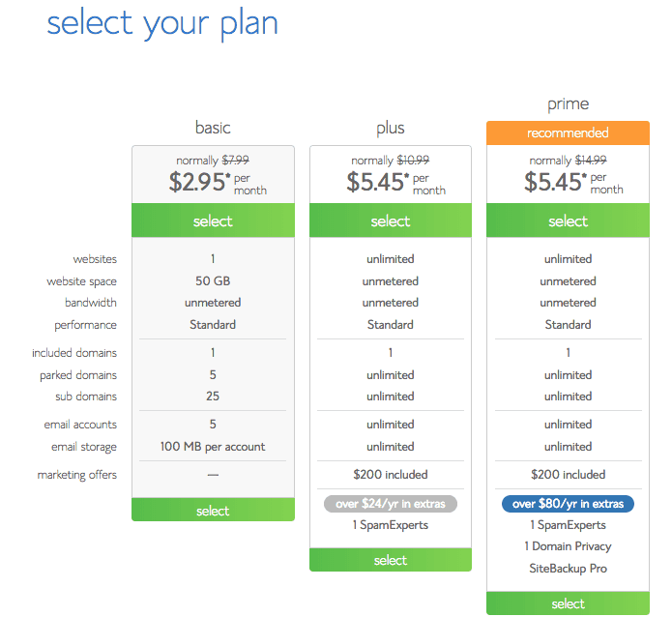Viewport: 672px width, 617px height.
Task: Click top select button under basic plan
Action: 213,221
